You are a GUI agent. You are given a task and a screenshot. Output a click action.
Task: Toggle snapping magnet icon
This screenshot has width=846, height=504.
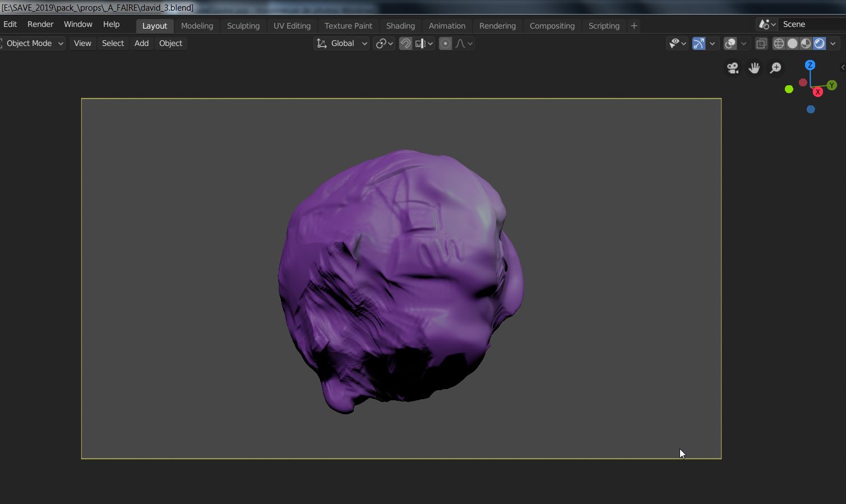pyautogui.click(x=405, y=44)
